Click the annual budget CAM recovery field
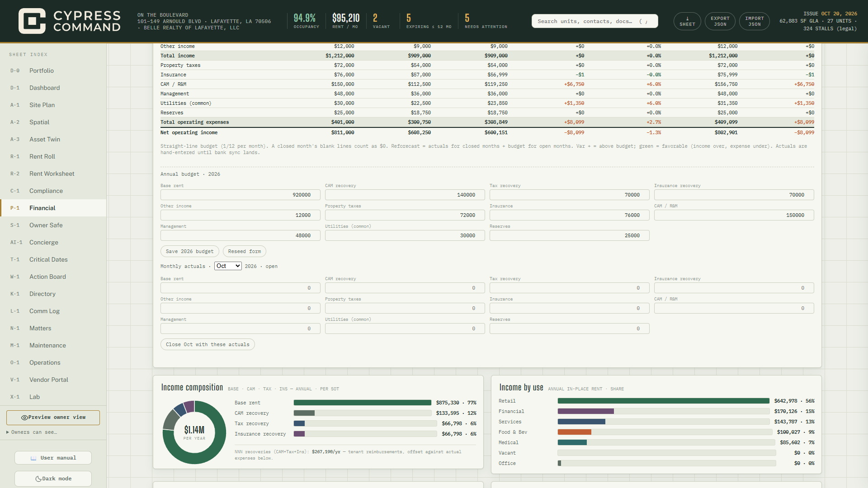Screen dimensions: 868x488 [405, 195]
